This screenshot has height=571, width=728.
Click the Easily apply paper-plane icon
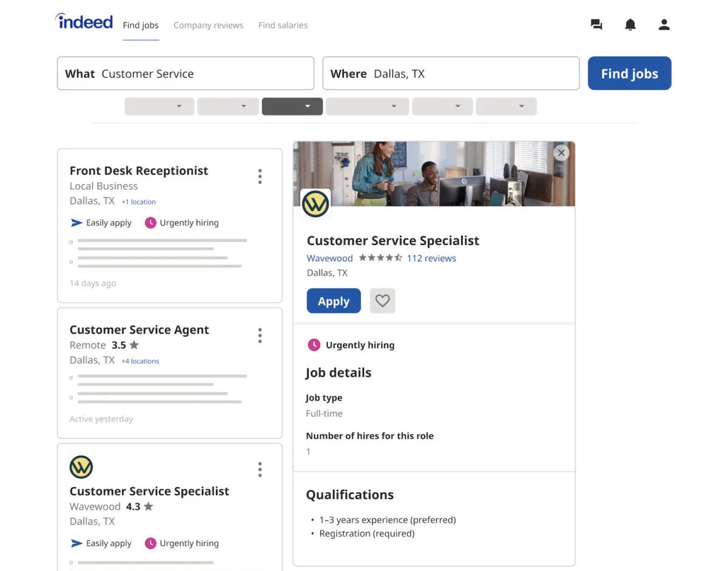tap(76, 222)
